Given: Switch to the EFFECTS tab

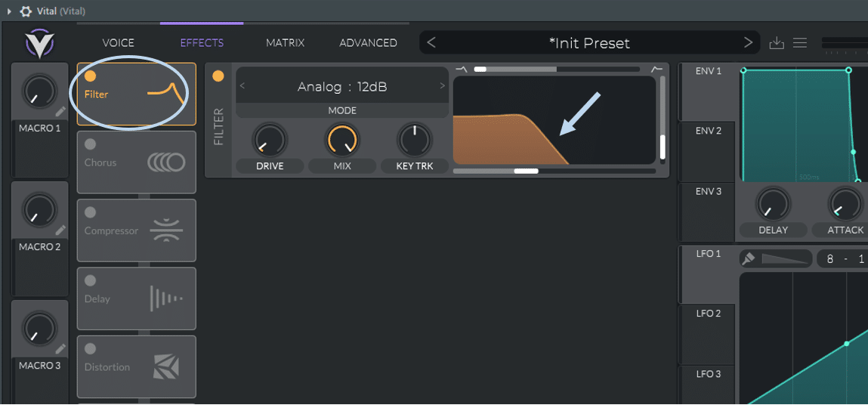Looking at the screenshot, I should click(202, 42).
